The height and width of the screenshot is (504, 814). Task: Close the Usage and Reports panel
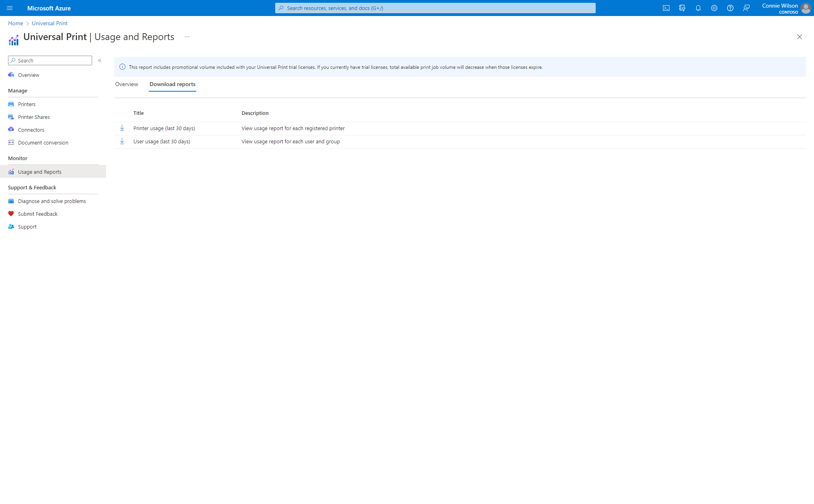click(800, 36)
